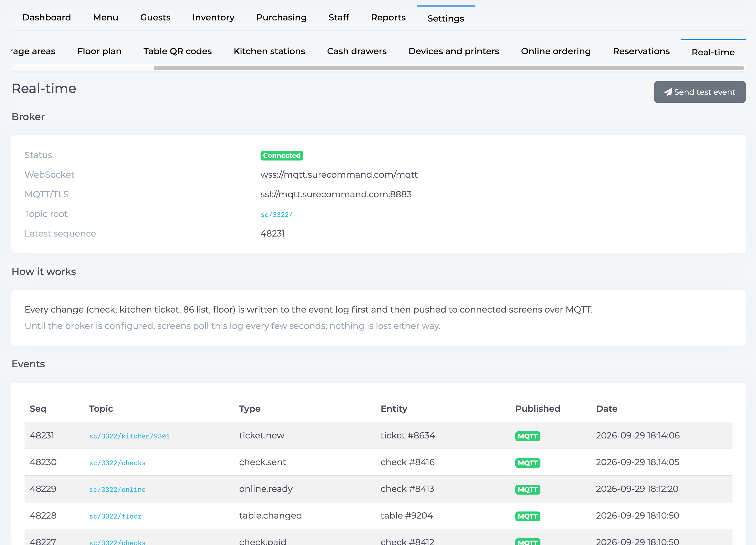Click the green Connected status badge
756x545 pixels.
pos(282,156)
